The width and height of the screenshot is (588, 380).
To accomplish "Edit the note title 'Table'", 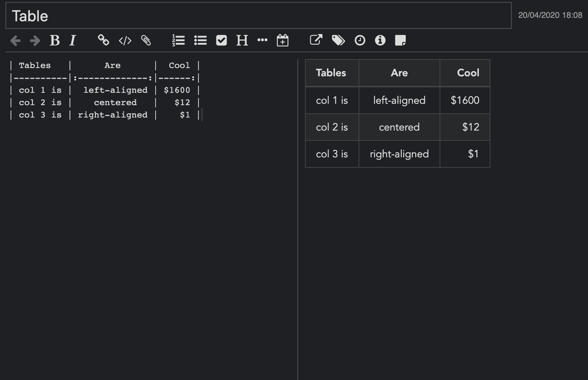I will coord(30,15).
